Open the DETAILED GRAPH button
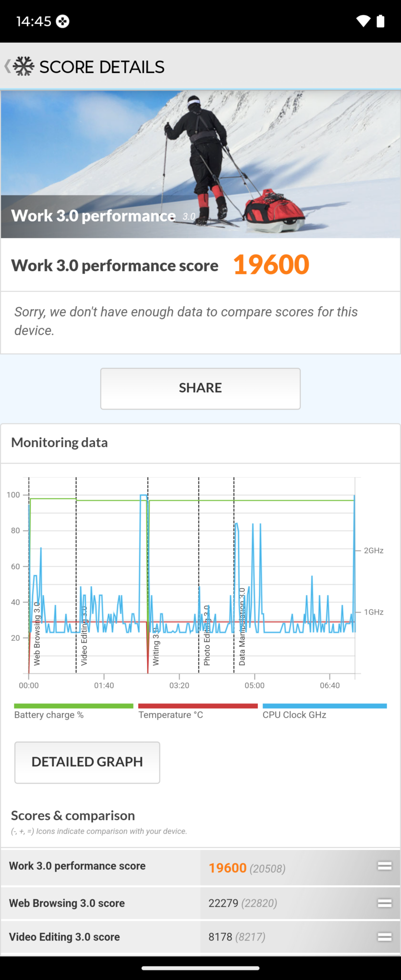The image size is (401, 980). point(87,762)
